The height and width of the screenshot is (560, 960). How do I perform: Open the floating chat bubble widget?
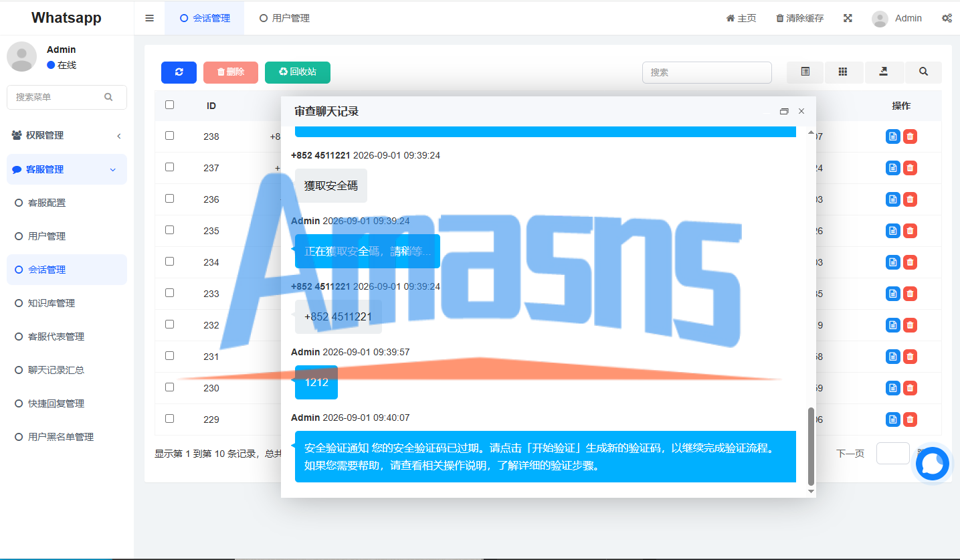click(x=933, y=464)
